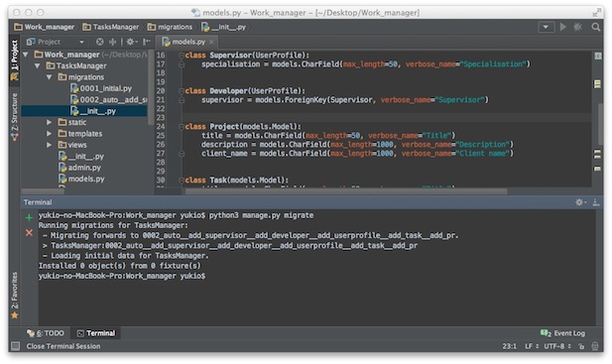Open the run configuration dropdown
This screenshot has height=364, width=612.
tap(546, 27)
